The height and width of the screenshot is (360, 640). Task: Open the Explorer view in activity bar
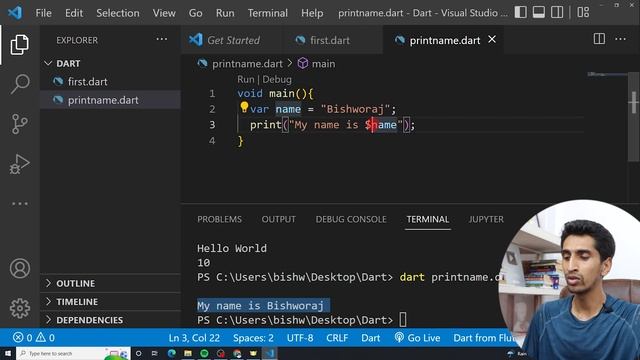19,44
